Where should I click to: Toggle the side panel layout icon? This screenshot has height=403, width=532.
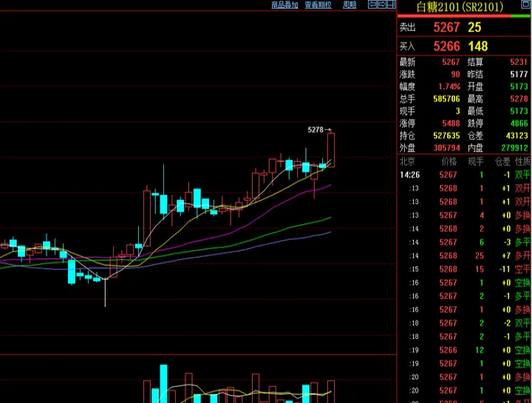click(x=391, y=4)
